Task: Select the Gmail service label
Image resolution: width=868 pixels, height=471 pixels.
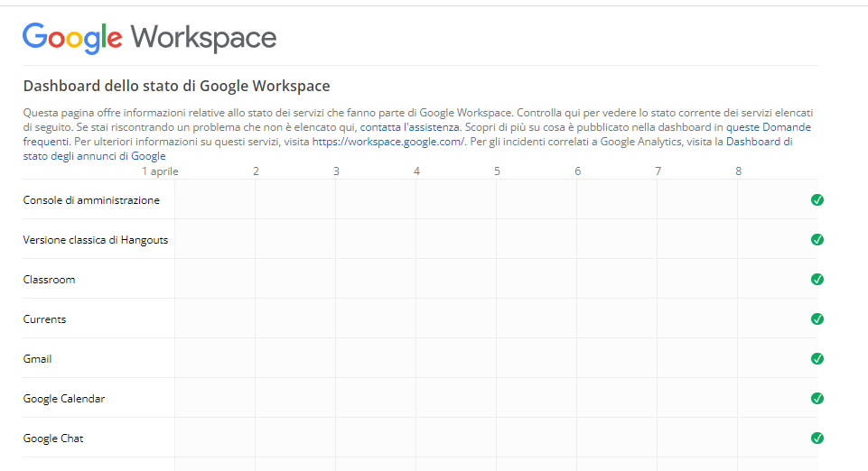Action: click(37, 359)
